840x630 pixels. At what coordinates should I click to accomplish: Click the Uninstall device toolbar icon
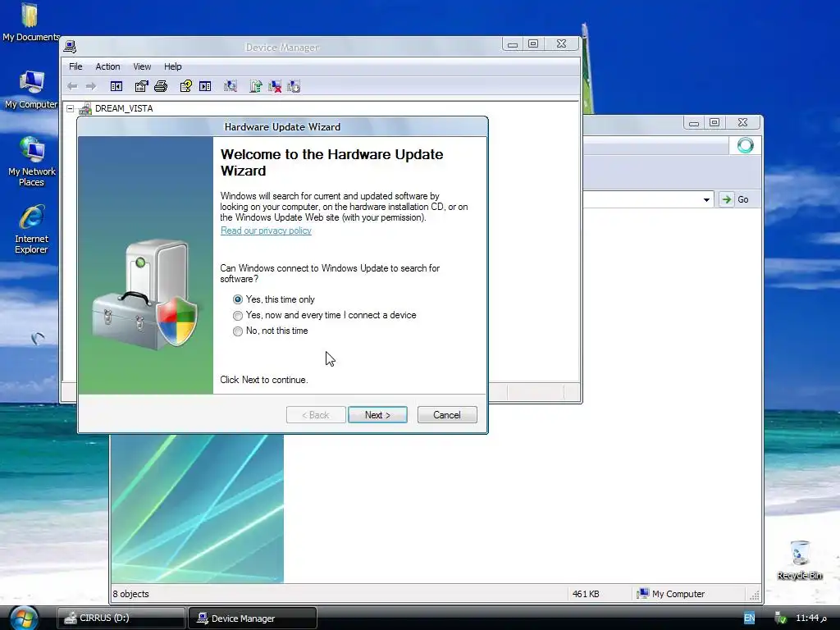coord(294,86)
